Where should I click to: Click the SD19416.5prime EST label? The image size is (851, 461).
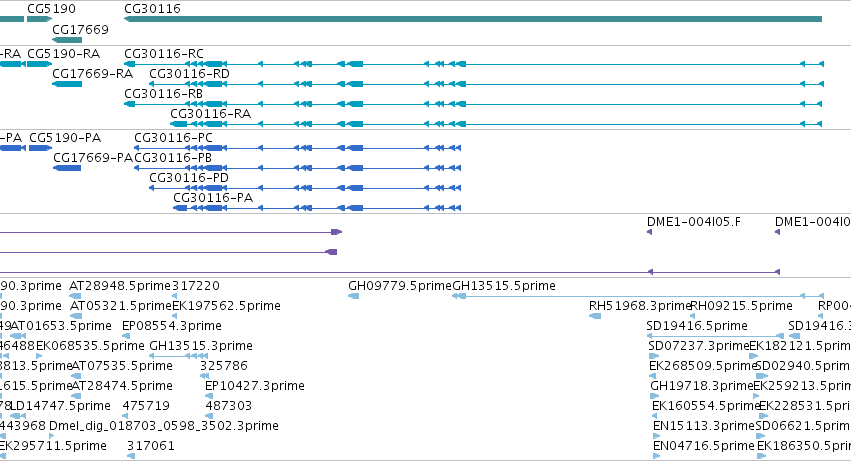point(697,326)
